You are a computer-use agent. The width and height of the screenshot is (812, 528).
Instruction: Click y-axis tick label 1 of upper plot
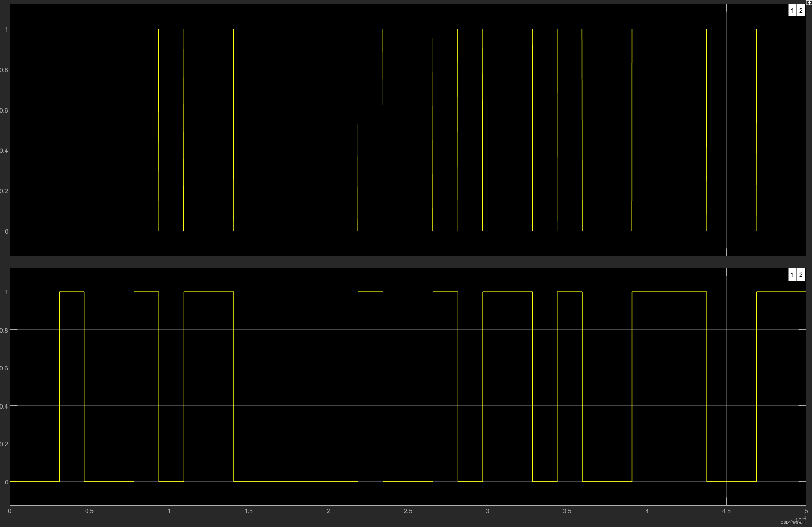pyautogui.click(x=6, y=29)
